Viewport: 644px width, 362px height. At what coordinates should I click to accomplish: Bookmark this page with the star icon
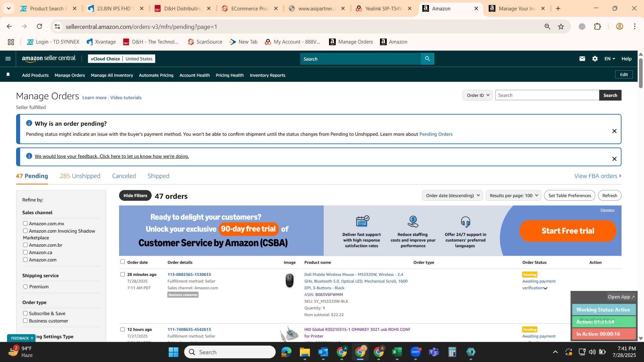click(561, 26)
